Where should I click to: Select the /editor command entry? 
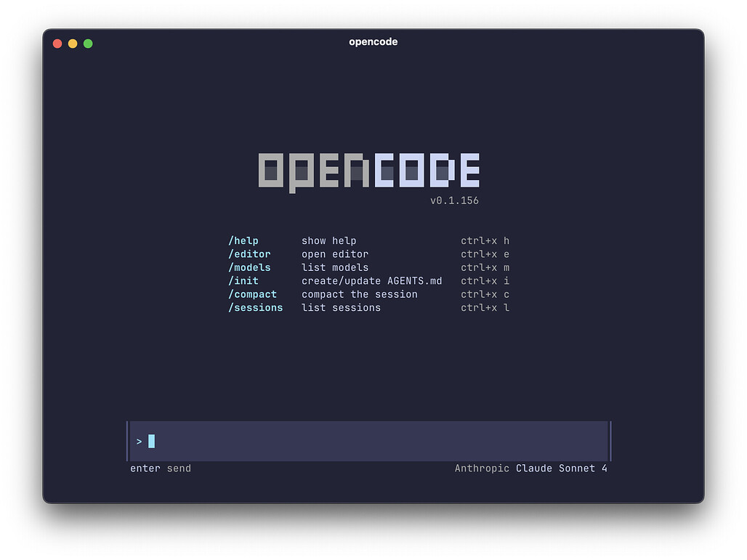click(249, 254)
